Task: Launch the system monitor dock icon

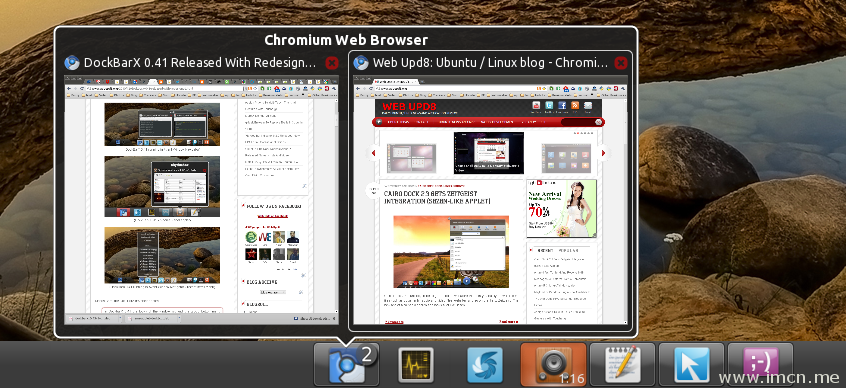Action: [415, 365]
